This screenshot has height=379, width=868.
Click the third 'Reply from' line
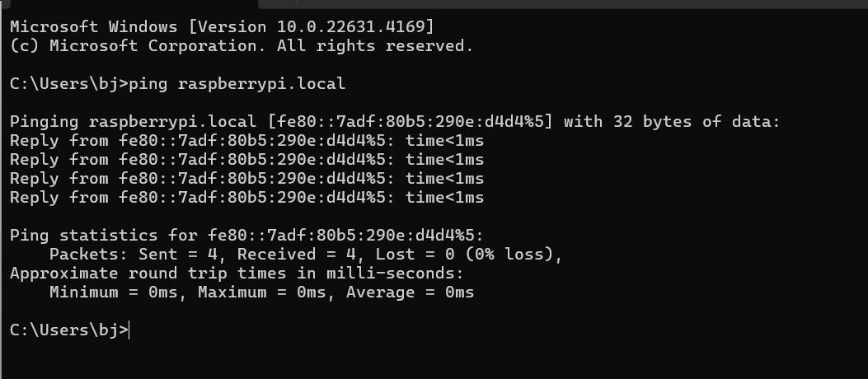coord(247,179)
